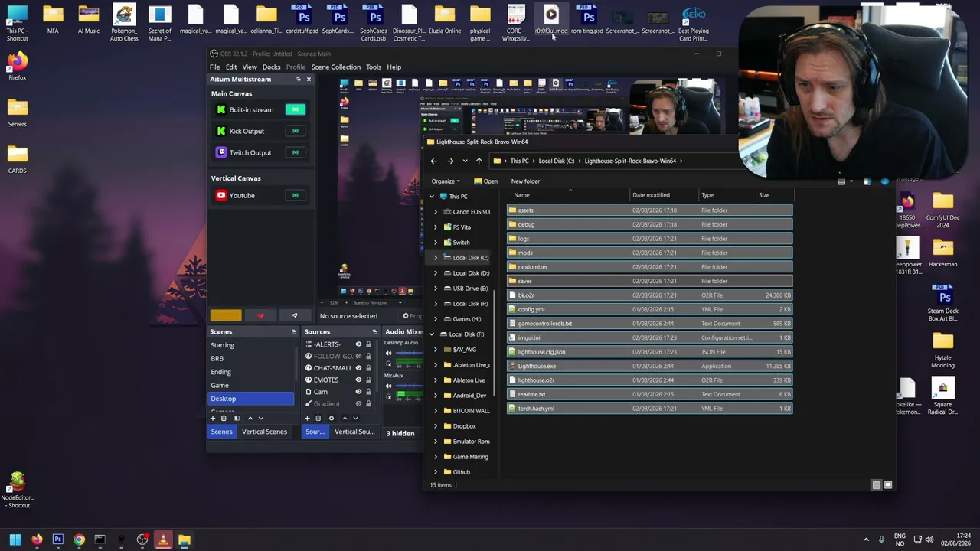Open source properties gear icon
980x551 pixels.
click(331, 418)
